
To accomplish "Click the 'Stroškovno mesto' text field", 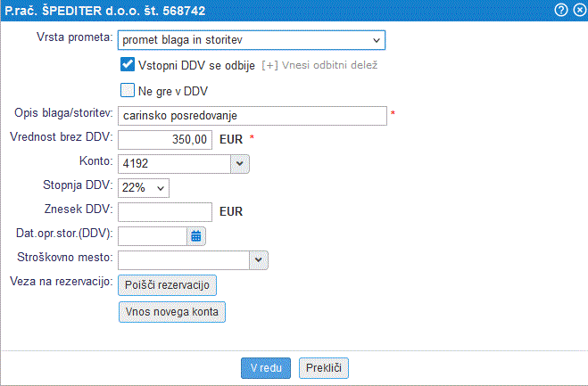I will 184,260.
